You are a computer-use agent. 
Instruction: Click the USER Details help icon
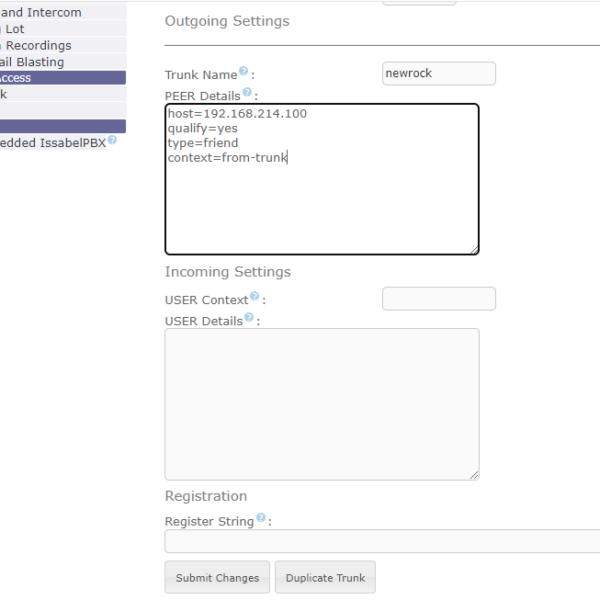click(x=249, y=318)
